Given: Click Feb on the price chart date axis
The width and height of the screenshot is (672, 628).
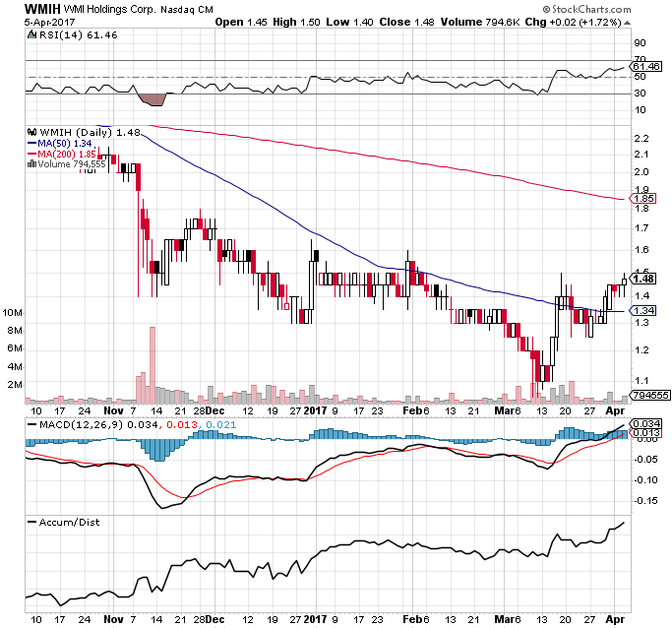Looking at the screenshot, I should pos(412,410).
